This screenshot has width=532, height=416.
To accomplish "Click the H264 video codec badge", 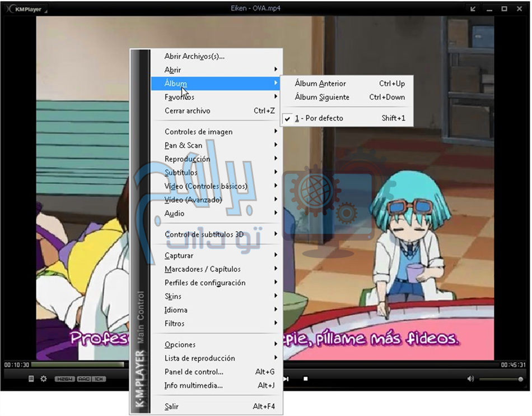I will tap(65, 380).
